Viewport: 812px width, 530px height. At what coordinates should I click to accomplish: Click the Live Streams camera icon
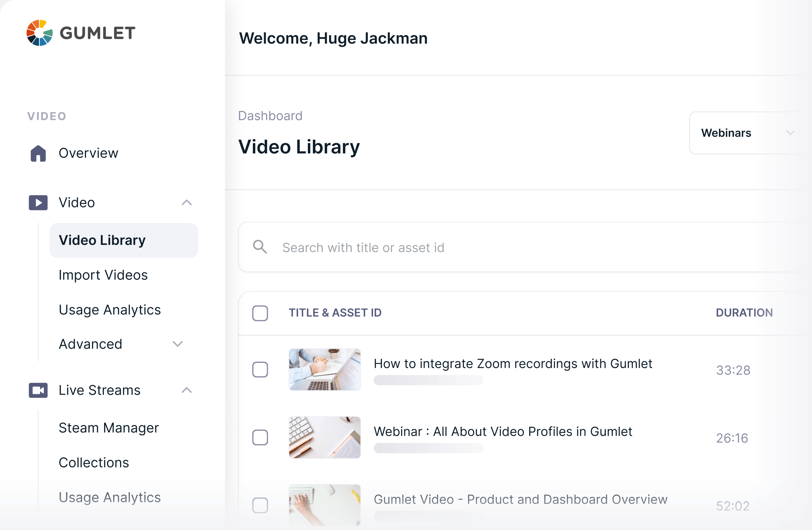[x=38, y=390]
